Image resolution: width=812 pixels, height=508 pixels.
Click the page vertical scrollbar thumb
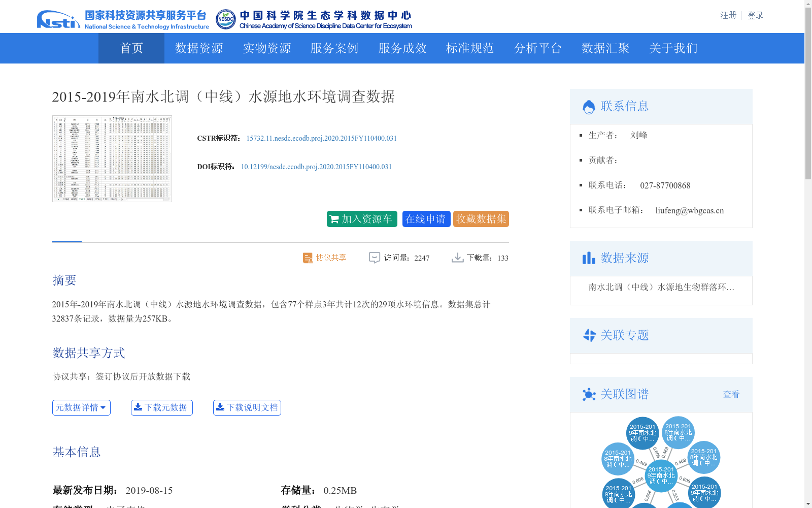coord(808,92)
